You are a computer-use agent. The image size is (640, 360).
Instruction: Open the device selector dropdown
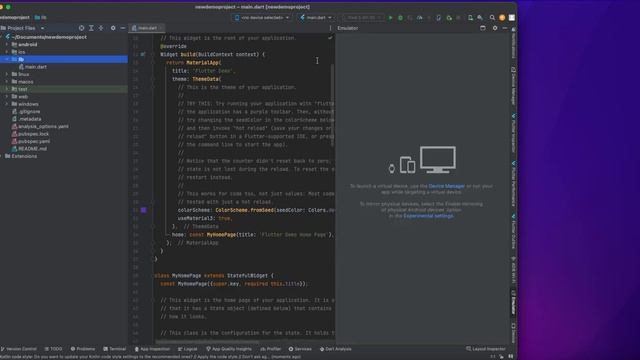pyautogui.click(x=262, y=18)
